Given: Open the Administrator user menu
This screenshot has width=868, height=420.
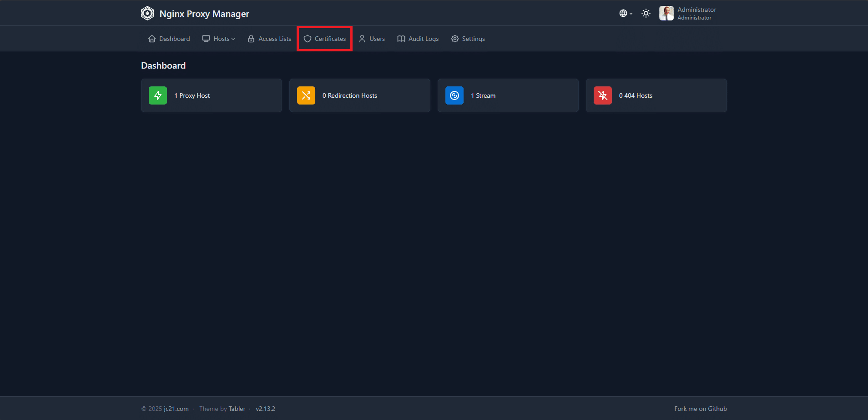Looking at the screenshot, I should click(x=696, y=13).
